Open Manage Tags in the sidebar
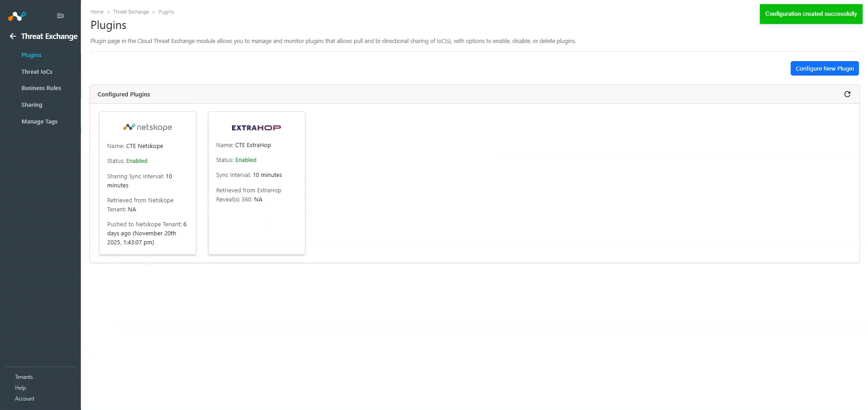Viewport: 868px width, 410px height. (x=39, y=121)
